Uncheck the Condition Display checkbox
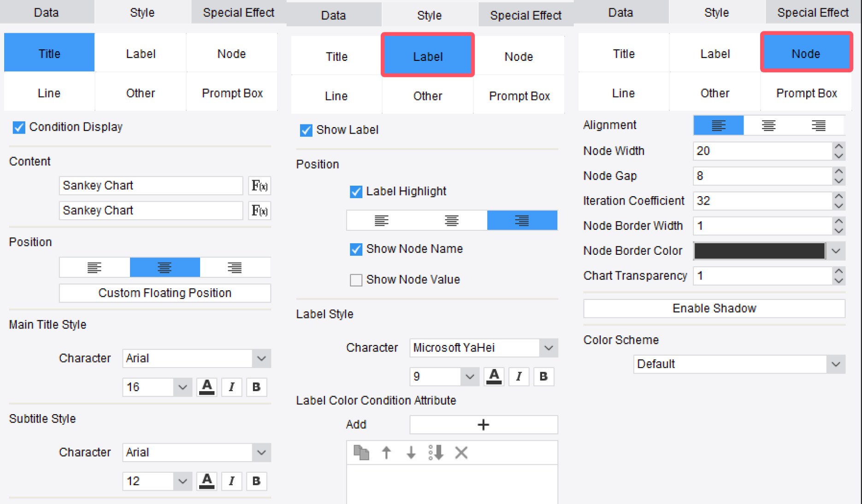 (19, 127)
